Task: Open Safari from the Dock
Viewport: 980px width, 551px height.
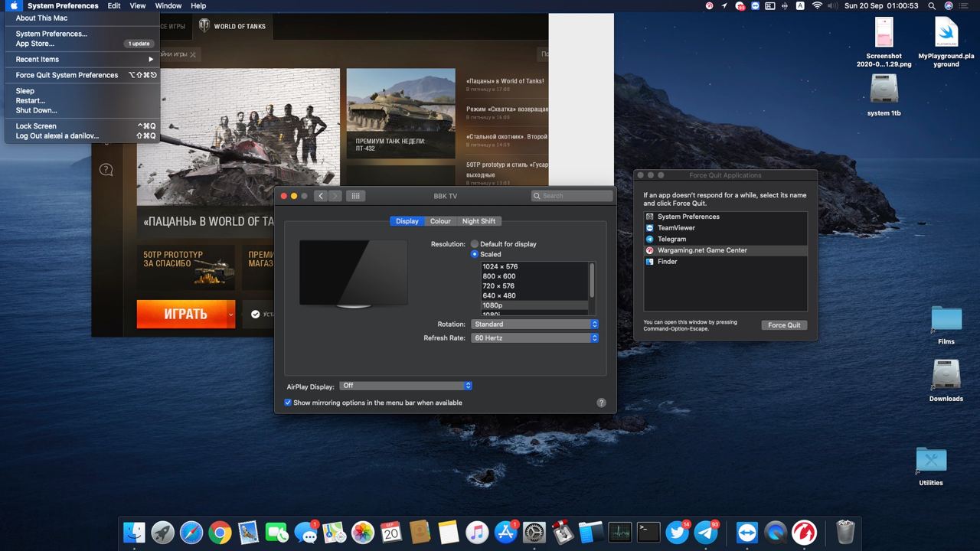Action: pyautogui.click(x=191, y=532)
